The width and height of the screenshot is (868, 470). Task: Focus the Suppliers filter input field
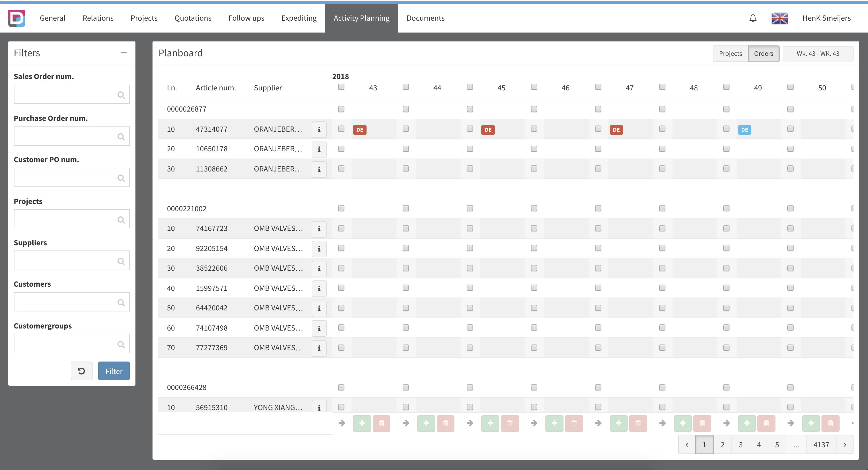coord(71,261)
